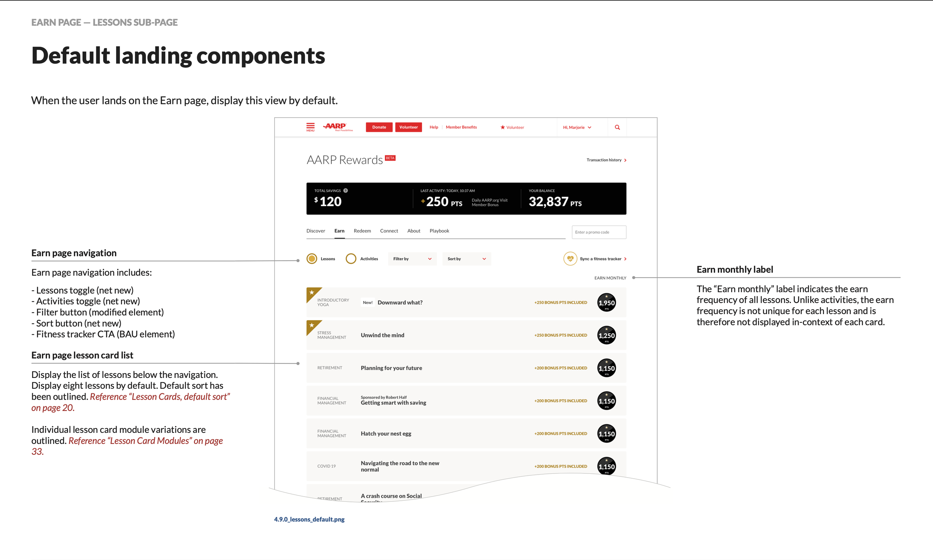933x560 pixels.
Task: Click the 1,950 points badge
Action: tap(606, 303)
